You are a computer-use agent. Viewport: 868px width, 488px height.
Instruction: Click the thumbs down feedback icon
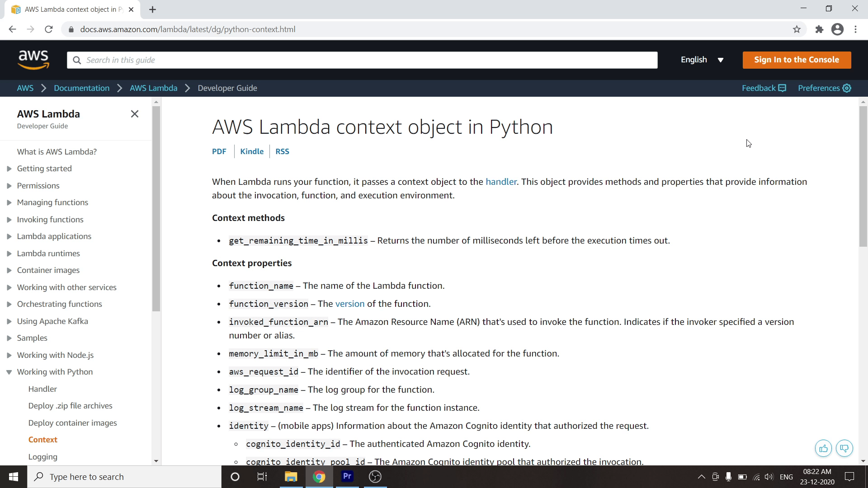click(x=844, y=448)
